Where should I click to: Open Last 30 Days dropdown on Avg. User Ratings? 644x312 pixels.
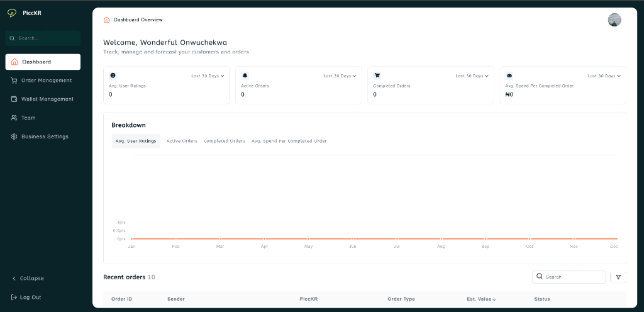pyautogui.click(x=208, y=76)
